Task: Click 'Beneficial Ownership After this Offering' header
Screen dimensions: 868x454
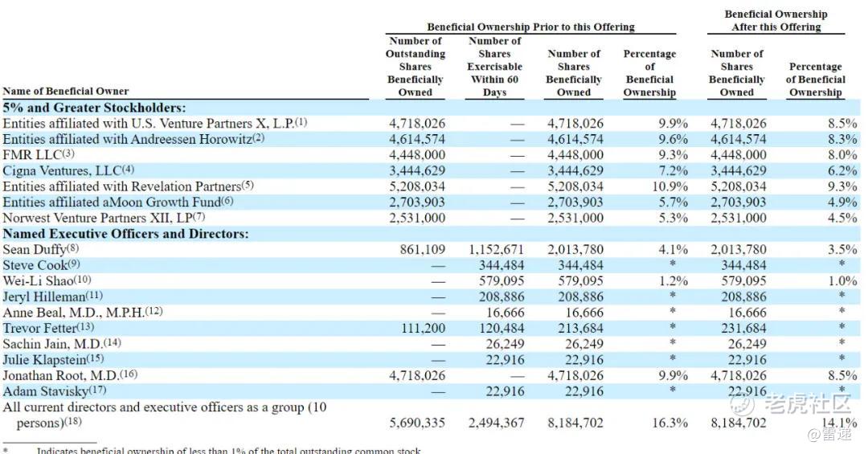Action: (x=776, y=20)
